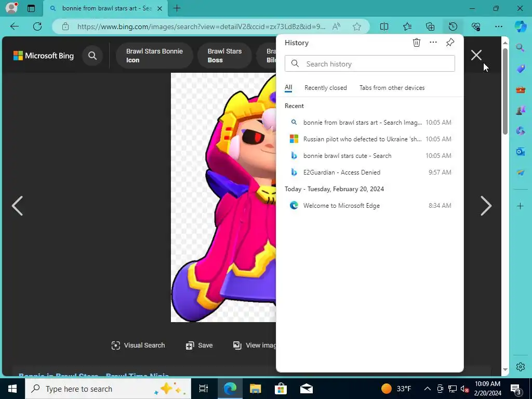Open the Copilot icon
The width and height of the screenshot is (532, 399).
tap(521, 26)
